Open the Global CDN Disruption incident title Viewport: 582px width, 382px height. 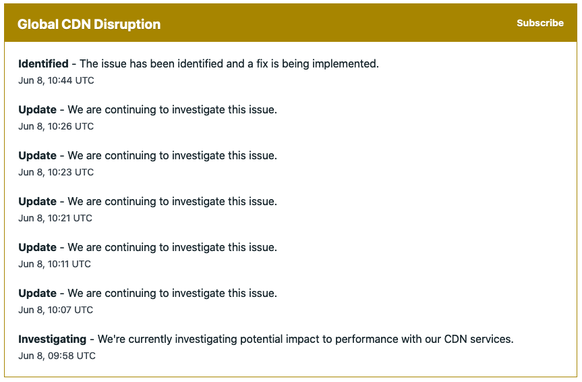(89, 25)
